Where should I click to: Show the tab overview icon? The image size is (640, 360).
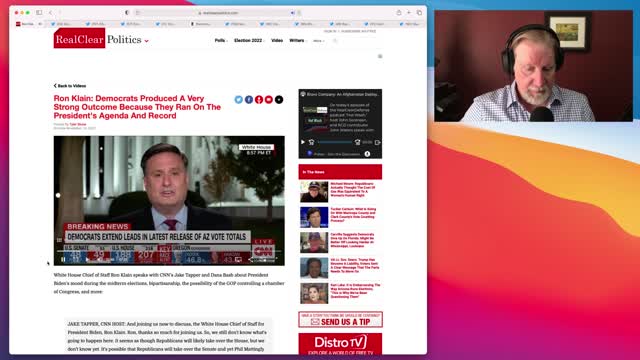(419, 13)
